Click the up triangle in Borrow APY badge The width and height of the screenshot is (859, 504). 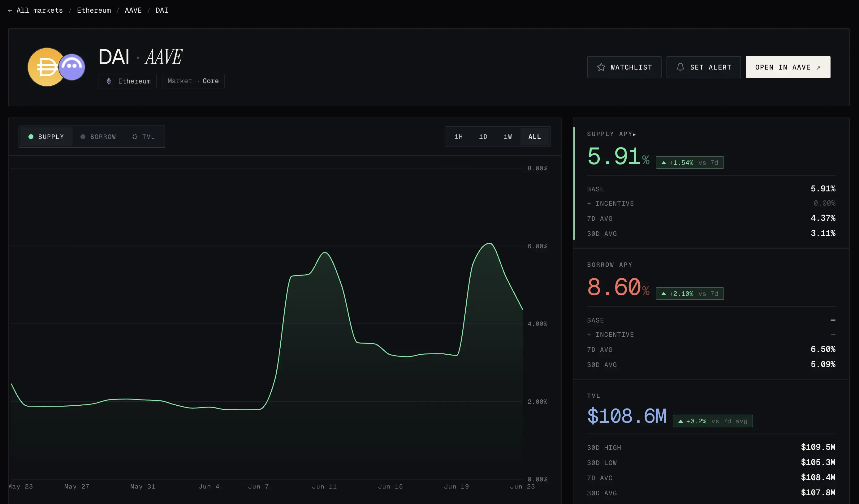664,293
